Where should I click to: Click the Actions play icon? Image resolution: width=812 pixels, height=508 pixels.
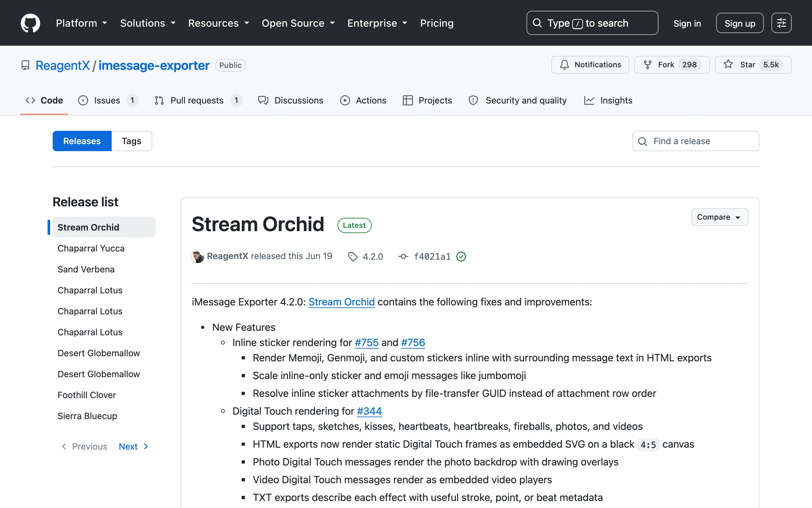(x=345, y=100)
